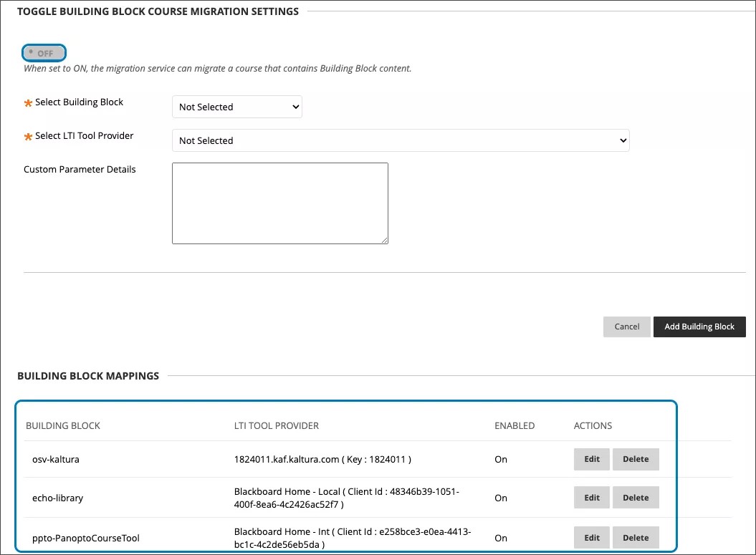The height and width of the screenshot is (555, 756).
Task: Click the BUILDING BLOCK column header
Action: 63,425
